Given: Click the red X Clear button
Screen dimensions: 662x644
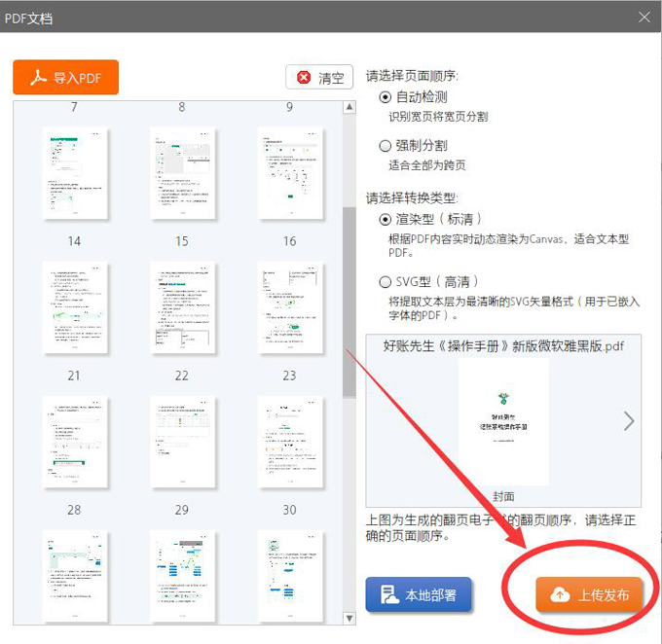Looking at the screenshot, I should pyautogui.click(x=319, y=78).
